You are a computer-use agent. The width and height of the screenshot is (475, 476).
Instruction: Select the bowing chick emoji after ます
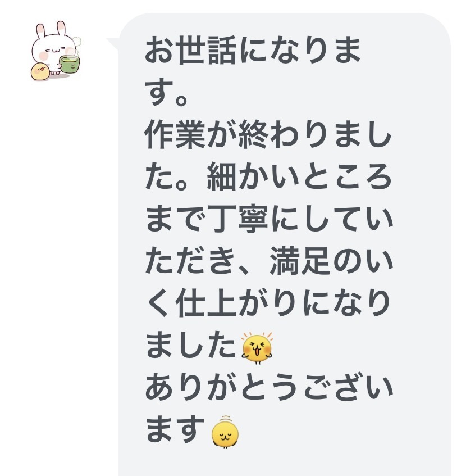tap(225, 432)
